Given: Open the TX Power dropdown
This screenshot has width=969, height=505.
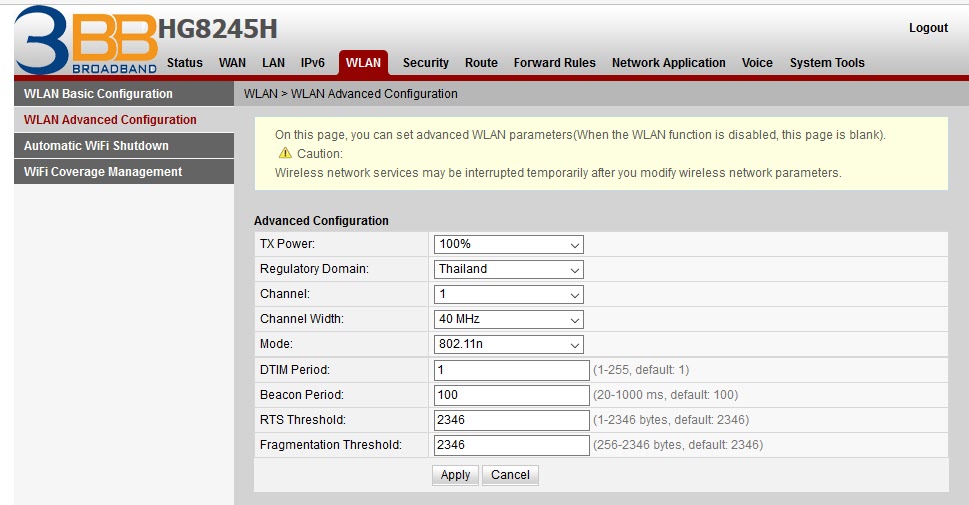Looking at the screenshot, I should [508, 244].
